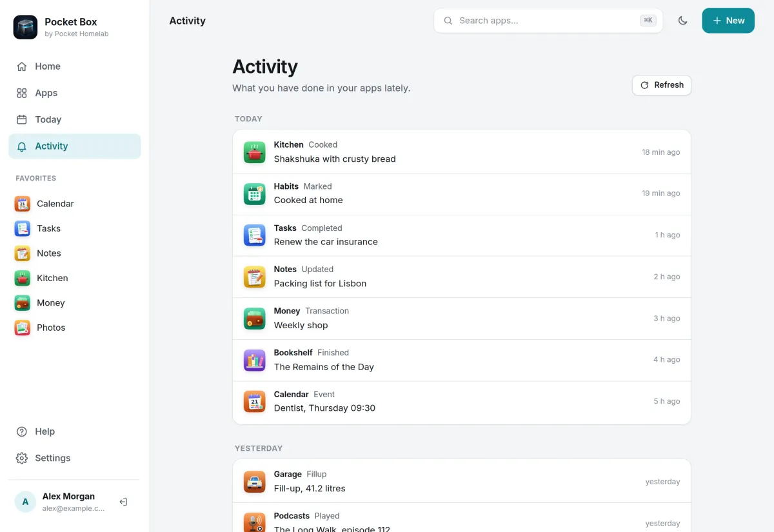This screenshot has width=774, height=532.
Task: Open the Packing list for Lisbon entry
Action: [462, 277]
